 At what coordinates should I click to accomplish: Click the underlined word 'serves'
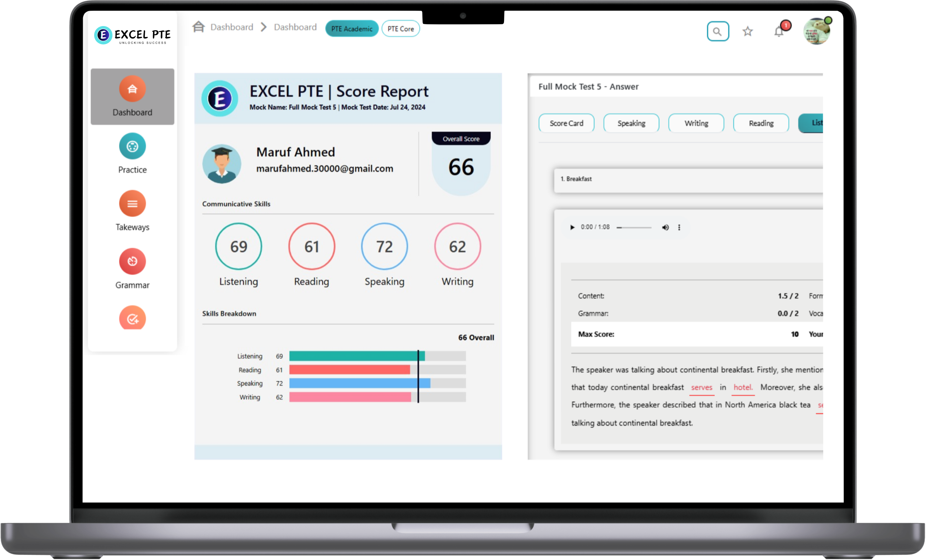(x=702, y=388)
